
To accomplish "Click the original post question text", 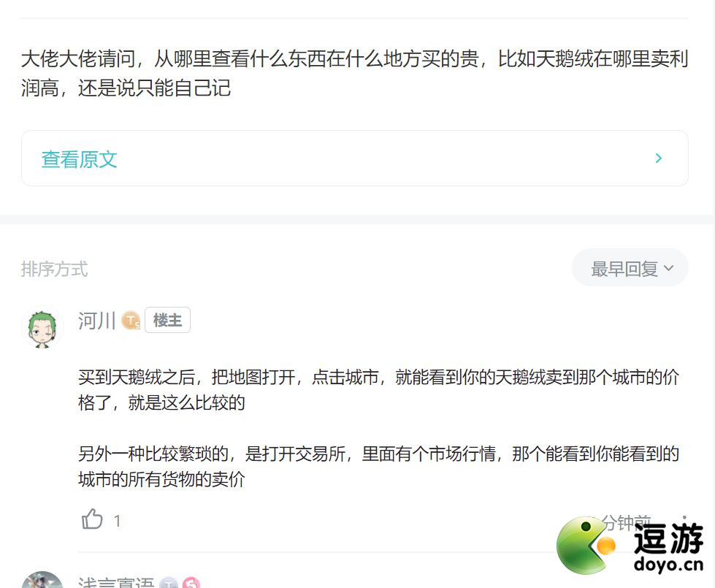I will pyautogui.click(x=355, y=73).
